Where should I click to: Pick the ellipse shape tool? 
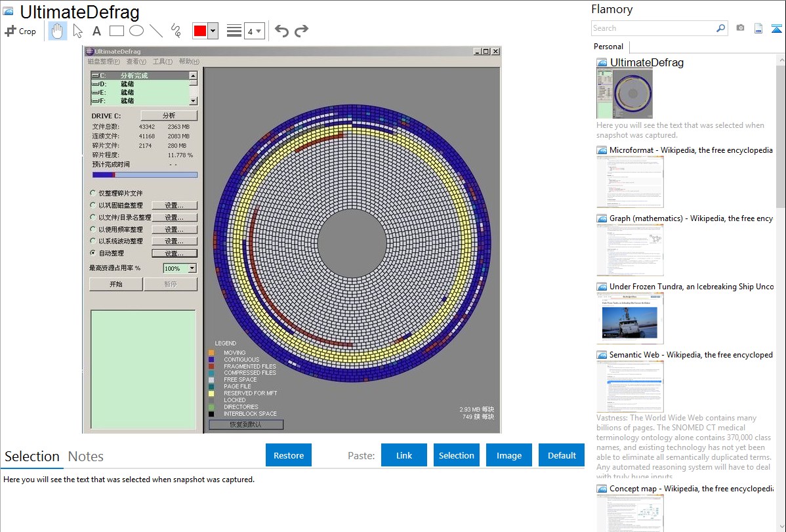click(x=136, y=31)
